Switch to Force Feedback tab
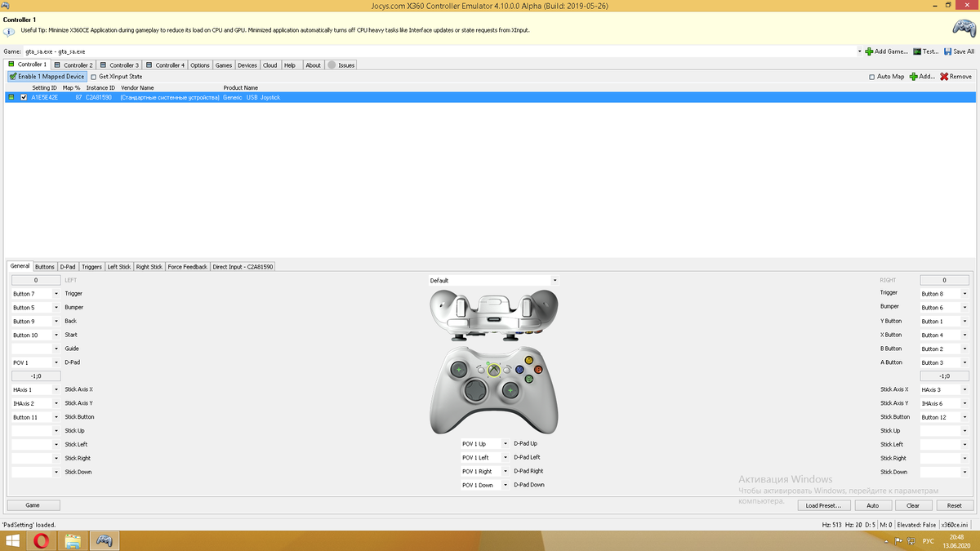The image size is (980, 551). tap(188, 266)
